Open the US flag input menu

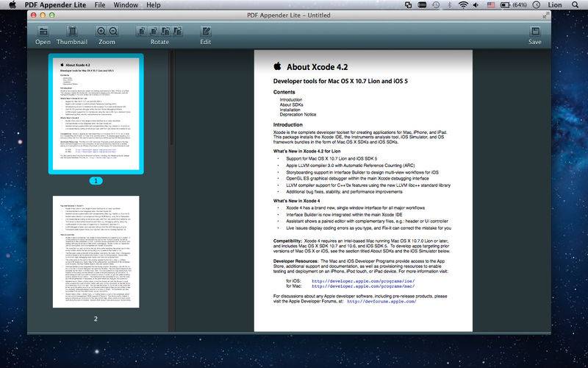pyautogui.click(x=491, y=5)
